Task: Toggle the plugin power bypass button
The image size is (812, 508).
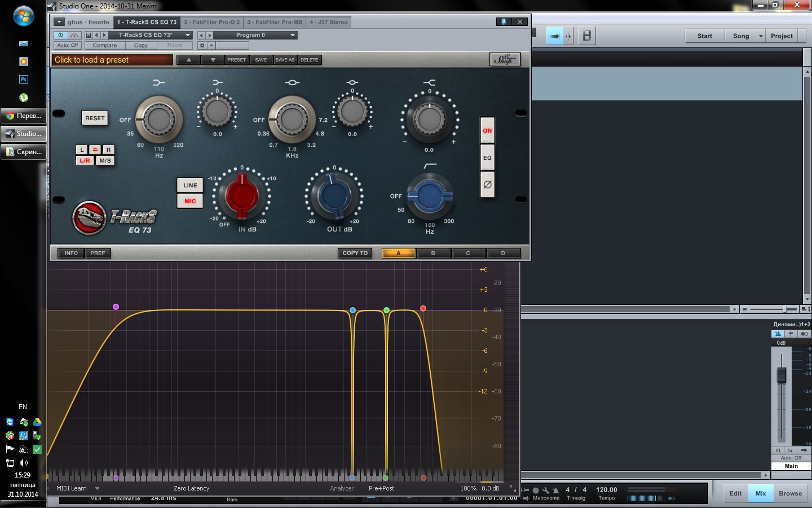Action: (61, 35)
